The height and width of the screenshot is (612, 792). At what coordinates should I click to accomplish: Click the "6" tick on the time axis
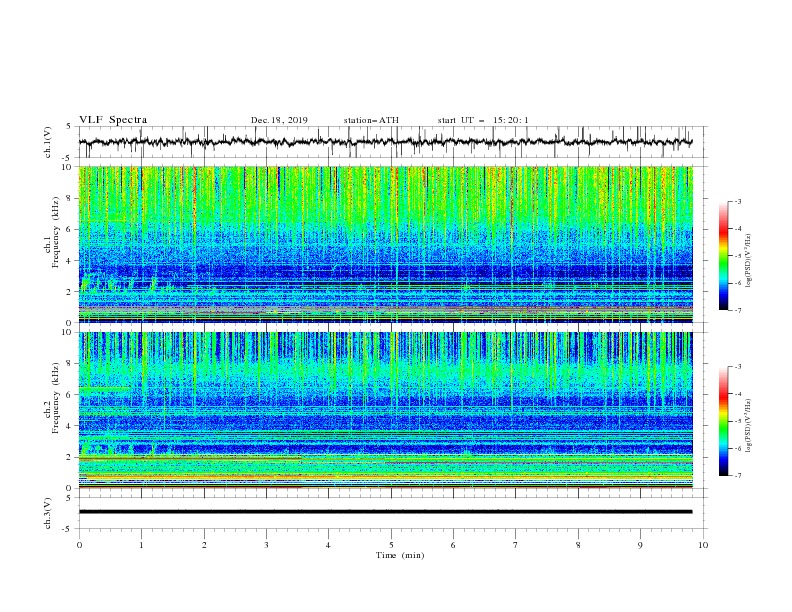pos(453,545)
